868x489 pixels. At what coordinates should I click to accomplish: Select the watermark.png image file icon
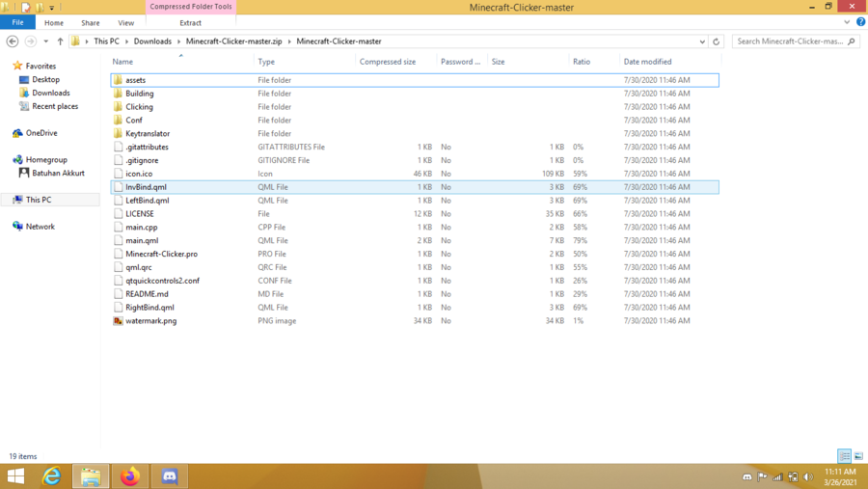118,320
